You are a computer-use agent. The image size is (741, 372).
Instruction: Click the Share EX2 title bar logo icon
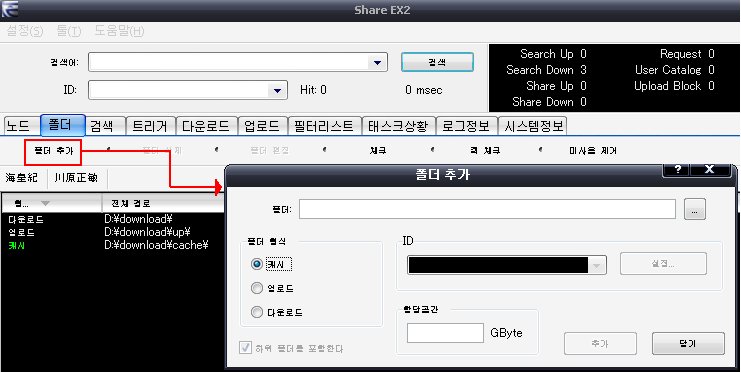(10, 9)
